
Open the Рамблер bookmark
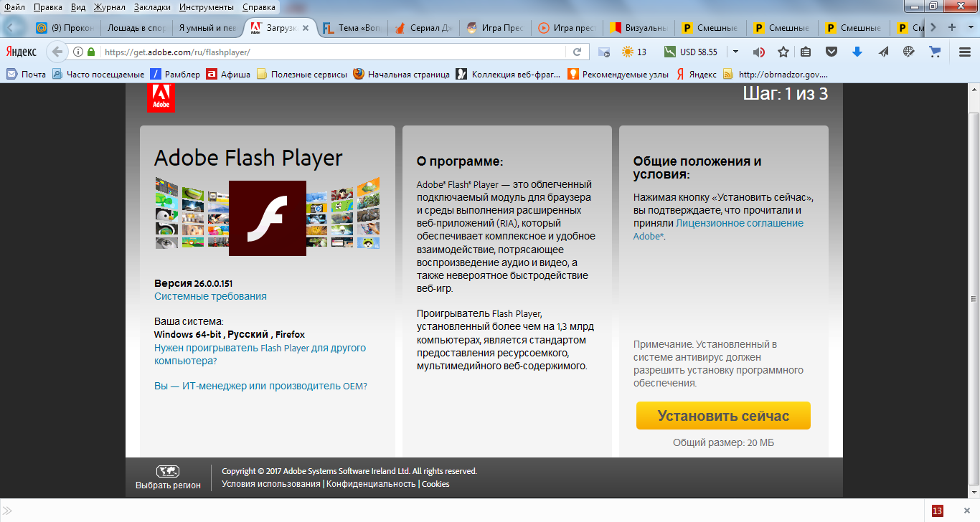pyautogui.click(x=175, y=74)
